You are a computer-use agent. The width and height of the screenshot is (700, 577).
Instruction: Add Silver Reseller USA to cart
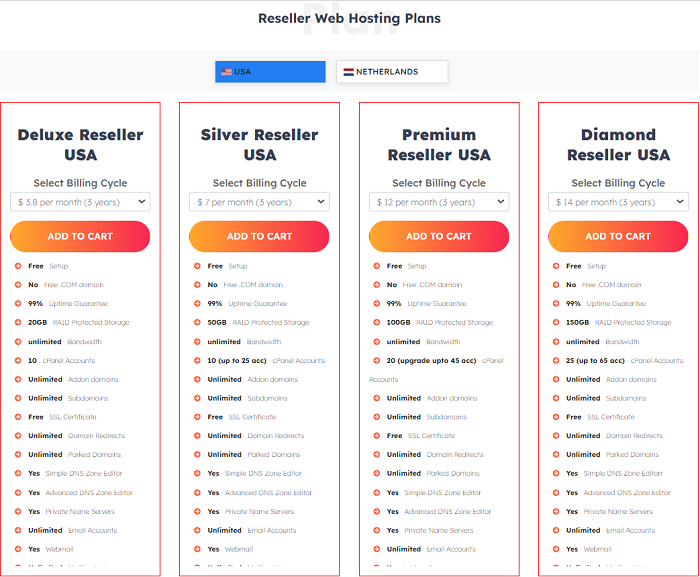click(x=259, y=236)
